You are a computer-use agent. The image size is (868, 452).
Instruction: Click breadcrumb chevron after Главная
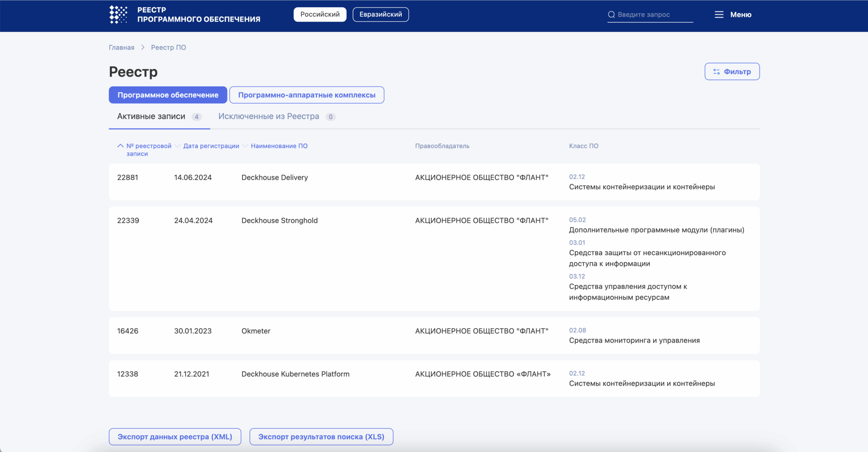[x=143, y=47]
